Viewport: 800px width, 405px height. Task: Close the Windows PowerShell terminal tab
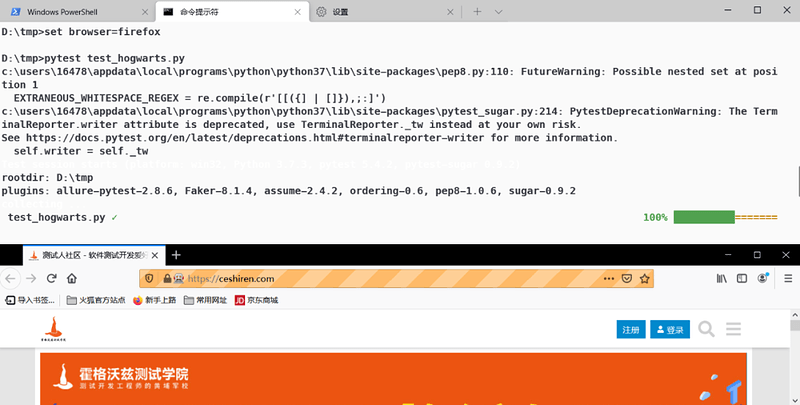coord(145,12)
